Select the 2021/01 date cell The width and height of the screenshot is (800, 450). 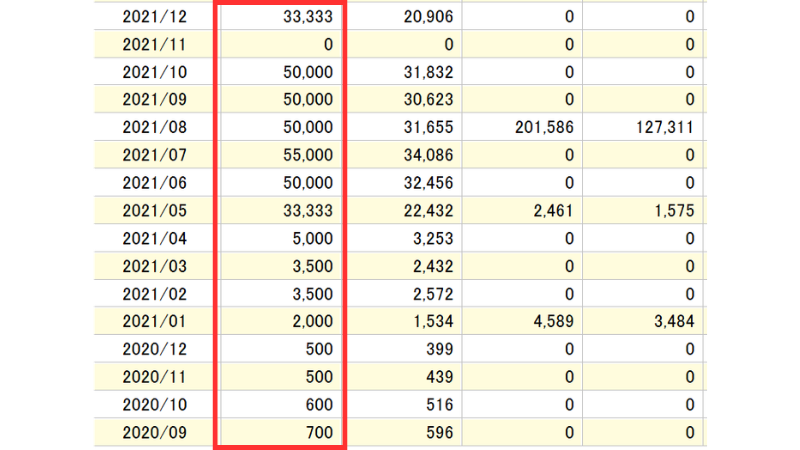(x=154, y=322)
